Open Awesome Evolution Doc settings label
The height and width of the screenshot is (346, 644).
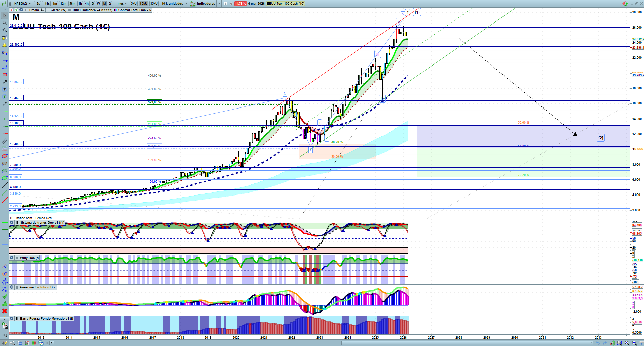[x=36, y=287]
